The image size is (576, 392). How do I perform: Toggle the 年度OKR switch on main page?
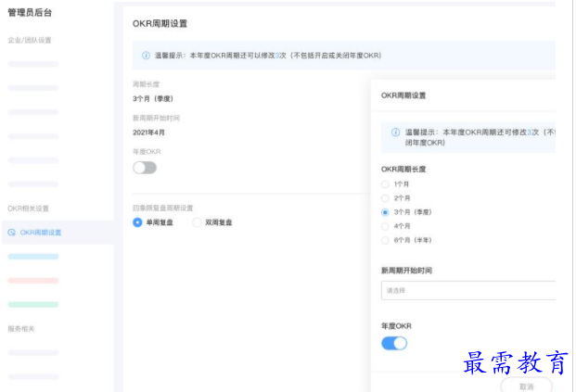pos(145,168)
